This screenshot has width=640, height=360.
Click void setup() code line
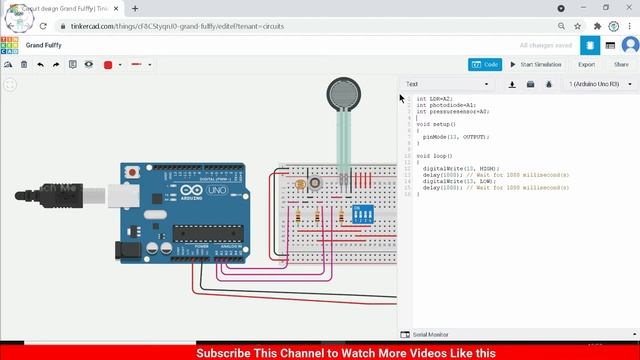click(x=436, y=124)
